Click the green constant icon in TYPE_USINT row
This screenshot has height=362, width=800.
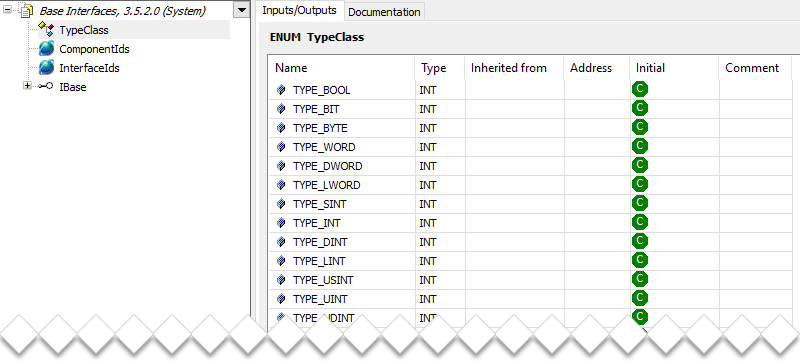coord(640,279)
